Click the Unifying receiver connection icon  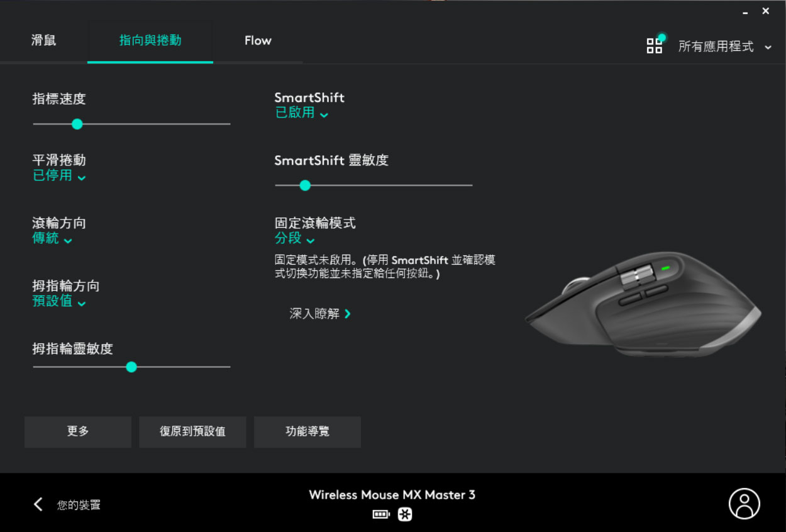[406, 515]
